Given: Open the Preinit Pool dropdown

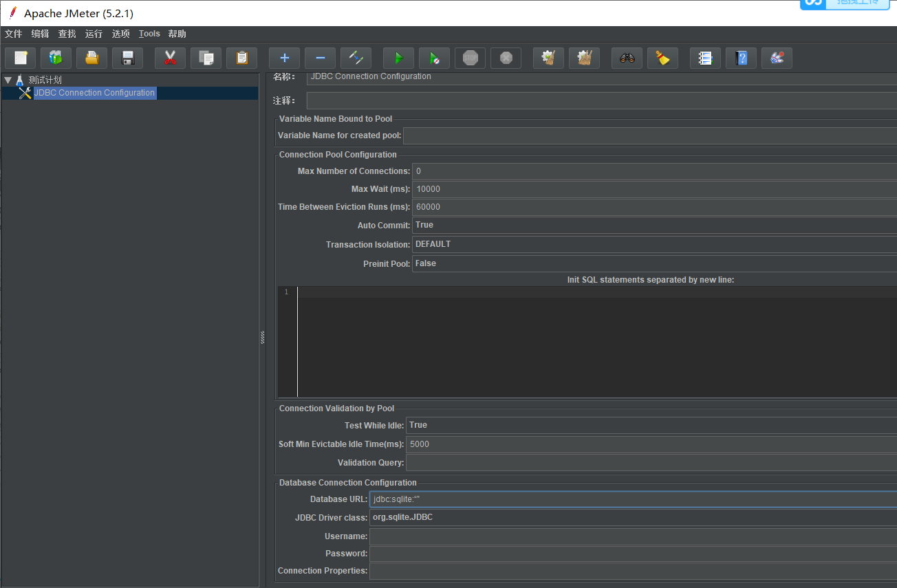Looking at the screenshot, I should 654,263.
